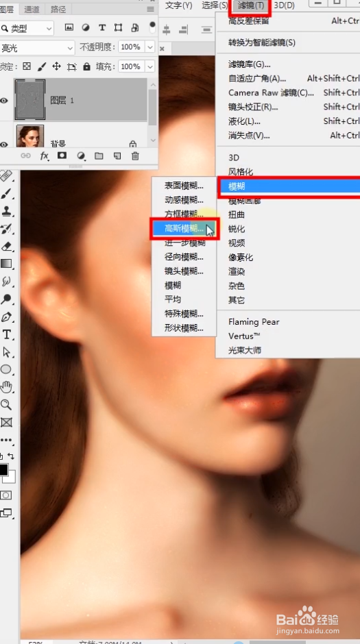Filter layers by text type
The image size is (360, 644).
click(102, 27)
